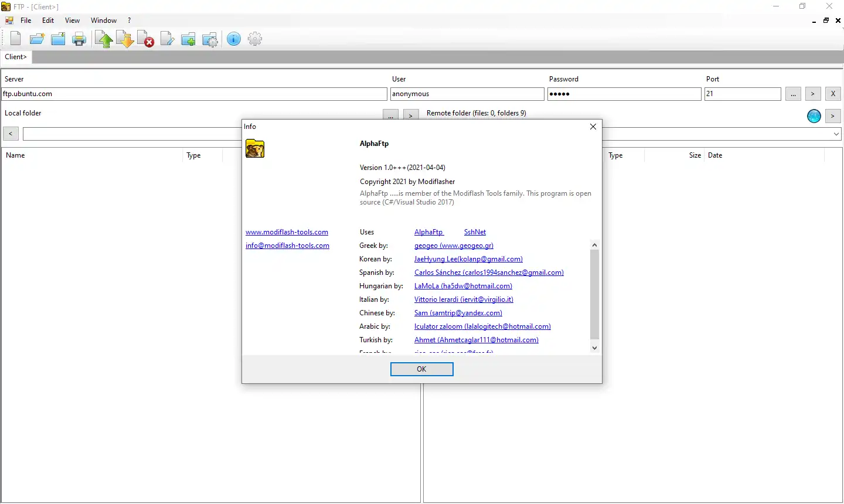Click the > connect button beside Port row

pos(812,94)
